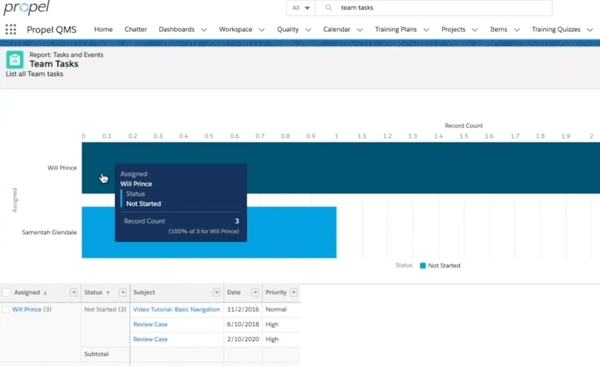Open the Subject column filter arrow
600x366 pixels.
[x=217, y=292]
